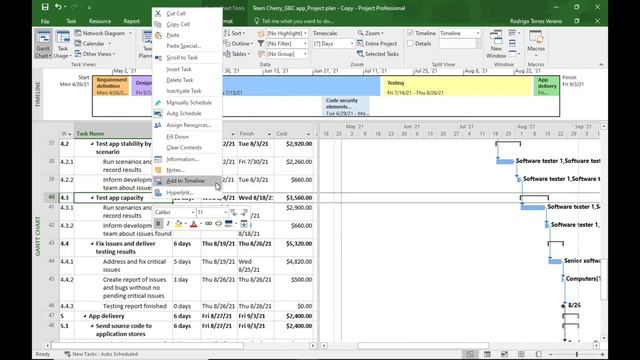The image size is (640, 360).
Task: Click the Undo arrow in quick access toolbar
Action: click(58, 7)
